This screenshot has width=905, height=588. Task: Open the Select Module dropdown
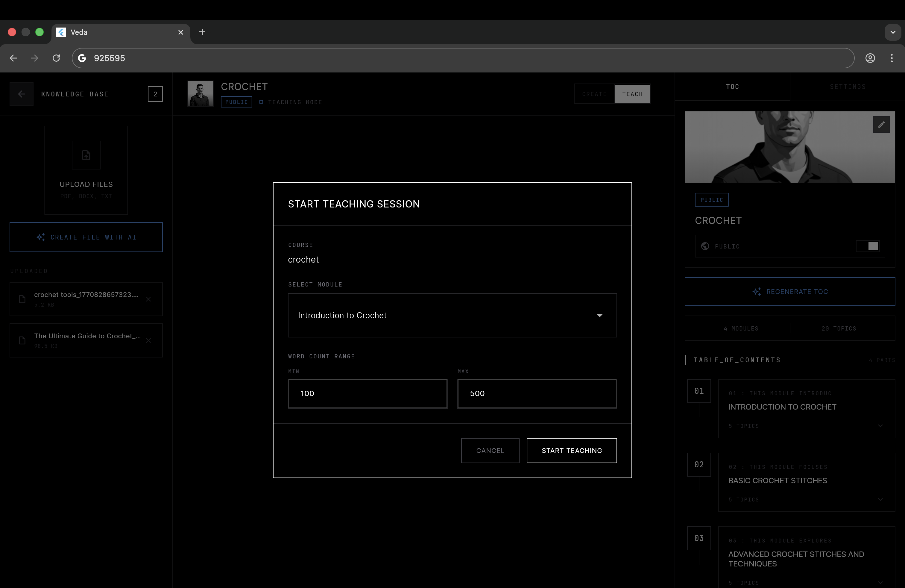452,315
